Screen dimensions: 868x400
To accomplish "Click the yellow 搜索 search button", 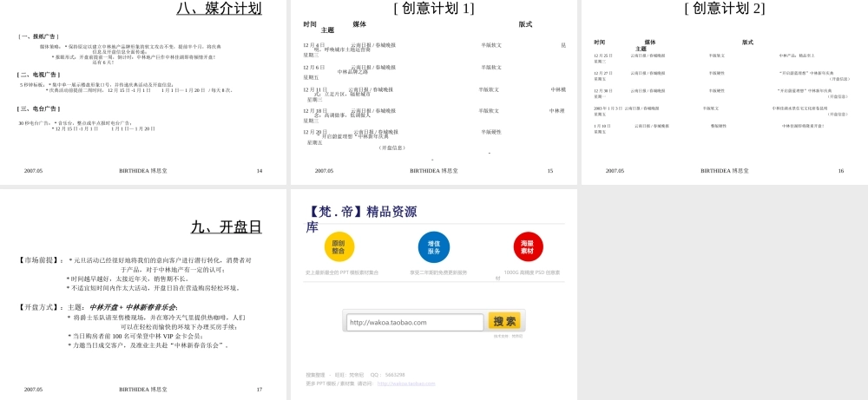I will click(504, 321).
